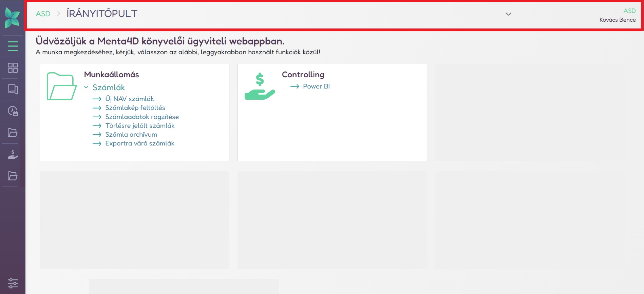Image resolution: width=644 pixels, height=294 pixels.
Task: Click the large green Munkaállomás folder icon
Action: (x=61, y=86)
